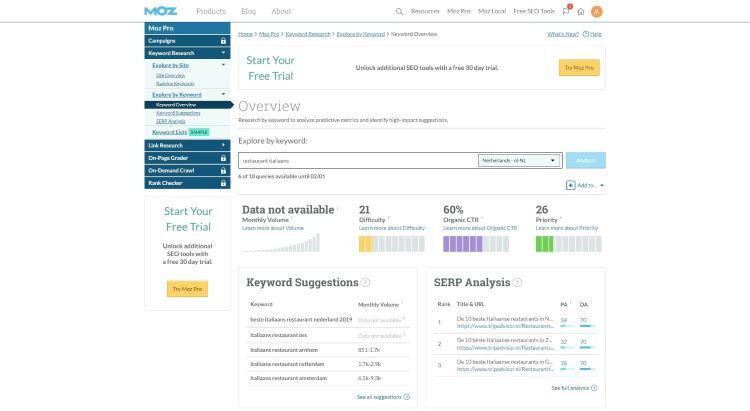Viewport: 750px width, 411px height.
Task: Click the lock icon beside Campaigns
Action: click(x=223, y=41)
